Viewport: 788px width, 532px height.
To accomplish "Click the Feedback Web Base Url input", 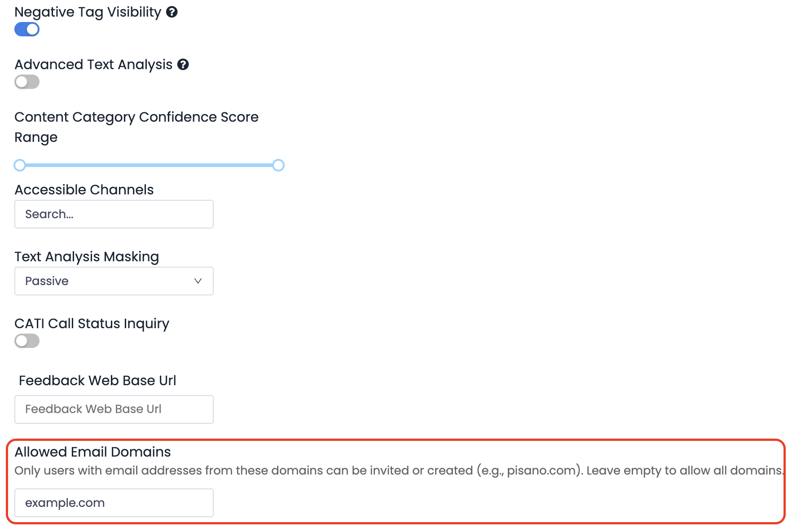I will pos(114,409).
